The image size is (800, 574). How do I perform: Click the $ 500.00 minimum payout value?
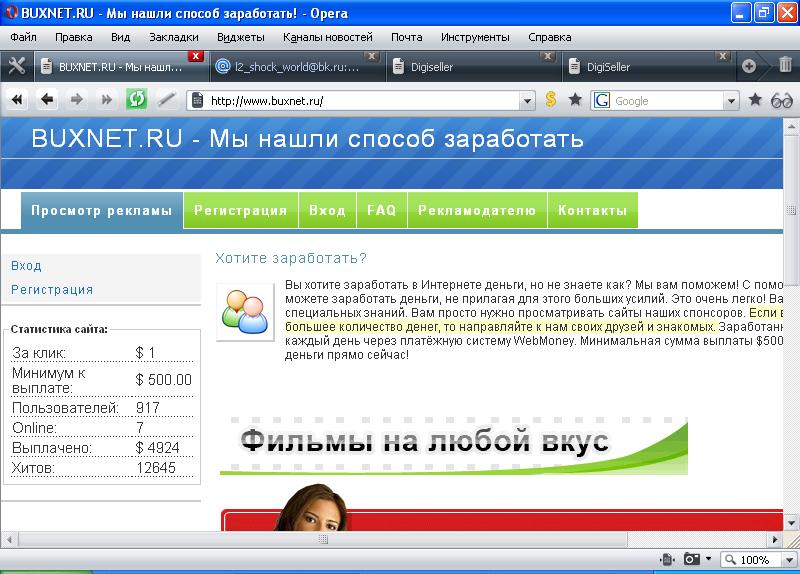pos(164,380)
